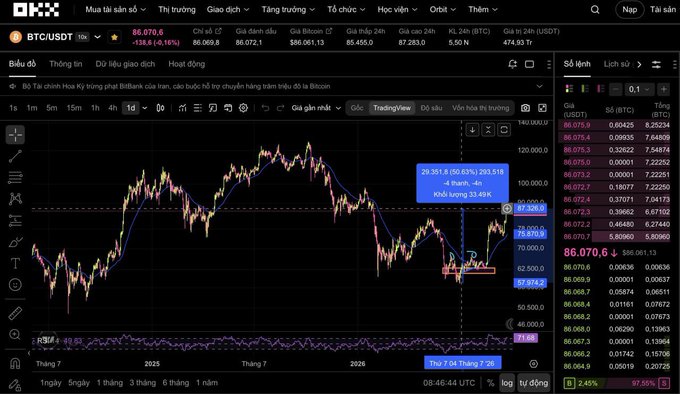The image size is (680, 394).
Task: Open 'Tài sản' in header
Action: (663, 10)
